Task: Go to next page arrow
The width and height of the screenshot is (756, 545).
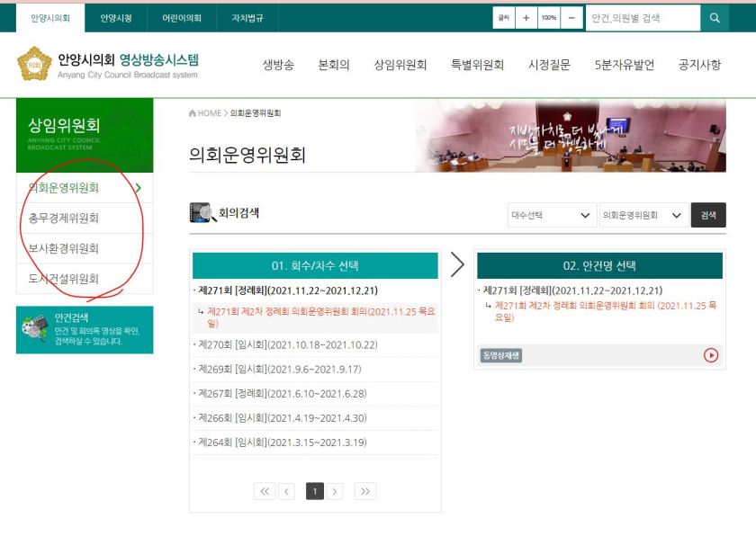Action: click(x=335, y=491)
